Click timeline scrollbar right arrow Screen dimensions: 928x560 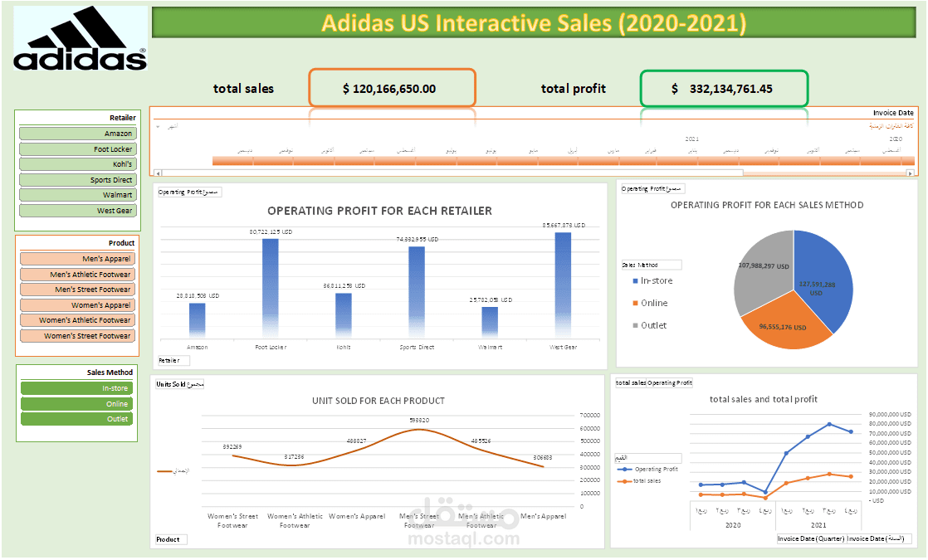click(x=911, y=173)
